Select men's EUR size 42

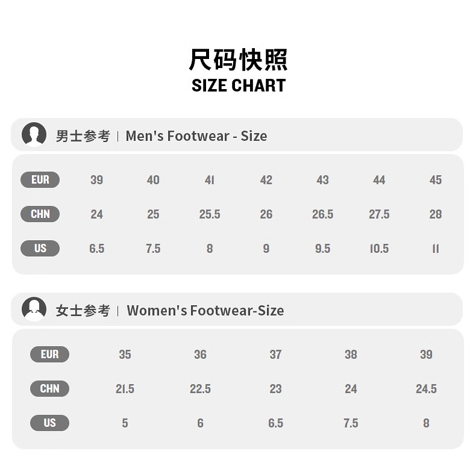point(266,180)
